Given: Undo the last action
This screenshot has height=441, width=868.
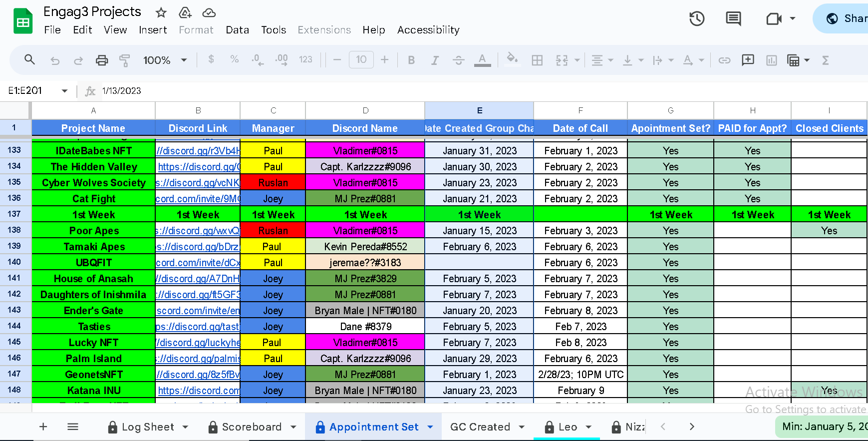Looking at the screenshot, I should [55, 60].
